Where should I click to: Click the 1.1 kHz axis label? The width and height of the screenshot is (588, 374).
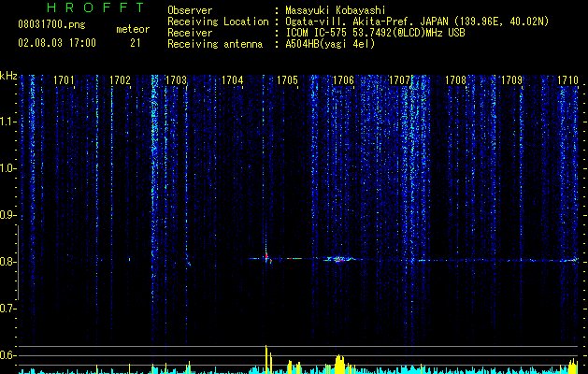click(7, 122)
